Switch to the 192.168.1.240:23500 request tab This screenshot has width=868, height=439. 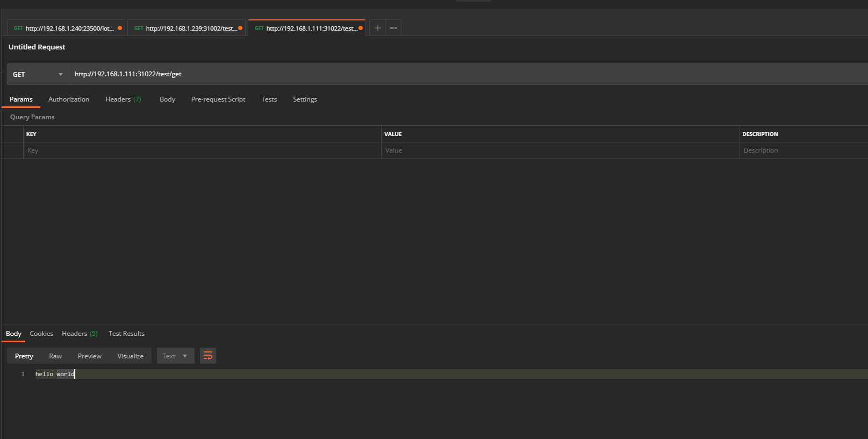(64, 28)
